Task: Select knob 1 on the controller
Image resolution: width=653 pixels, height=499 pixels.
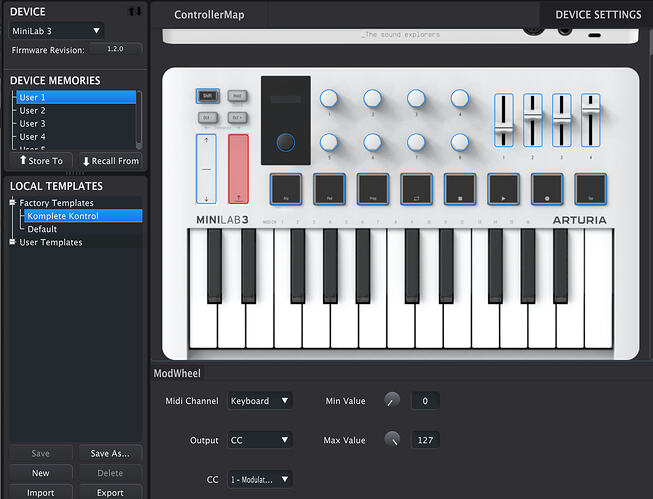Action: click(329, 99)
